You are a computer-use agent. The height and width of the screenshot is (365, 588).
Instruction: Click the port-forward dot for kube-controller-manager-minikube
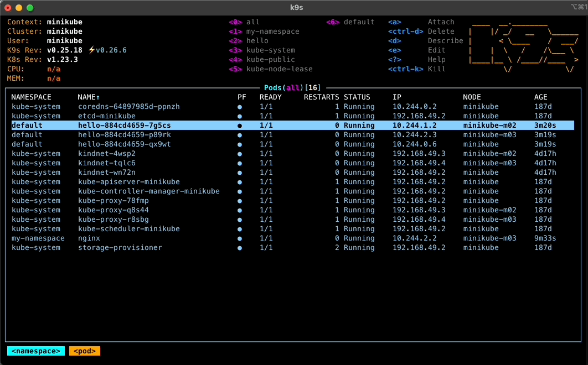[x=240, y=191]
